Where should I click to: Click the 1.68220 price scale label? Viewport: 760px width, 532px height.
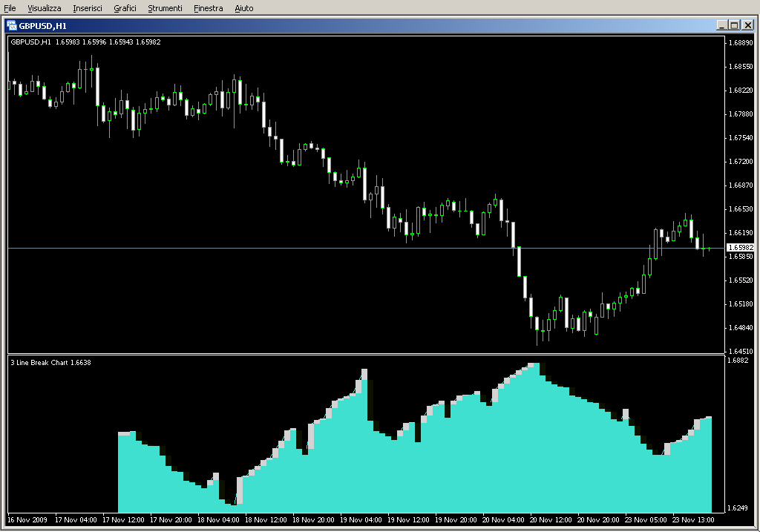pos(741,90)
